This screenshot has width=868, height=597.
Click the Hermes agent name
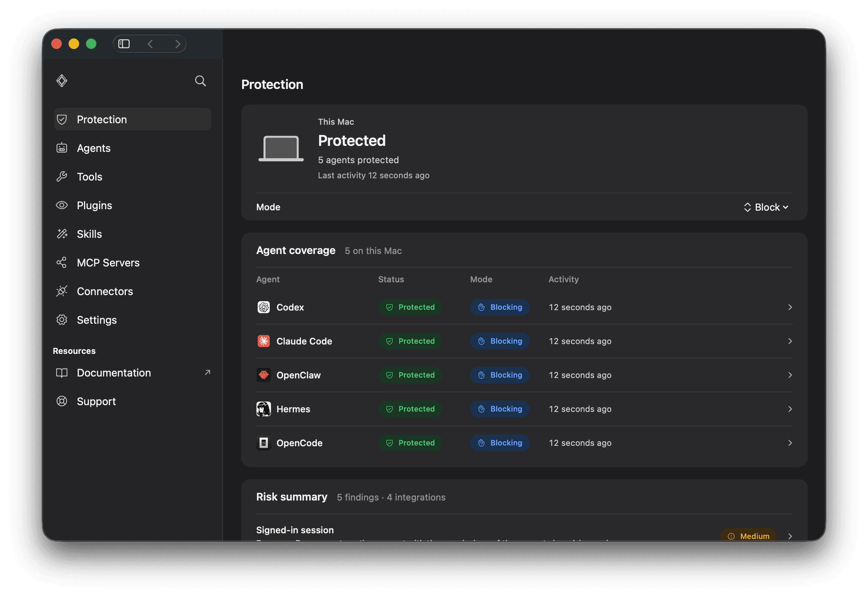pyautogui.click(x=293, y=409)
